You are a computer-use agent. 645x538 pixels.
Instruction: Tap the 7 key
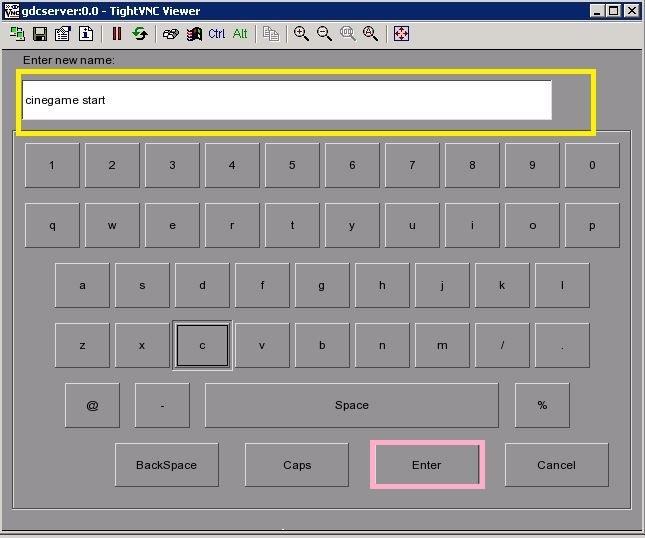(x=412, y=165)
